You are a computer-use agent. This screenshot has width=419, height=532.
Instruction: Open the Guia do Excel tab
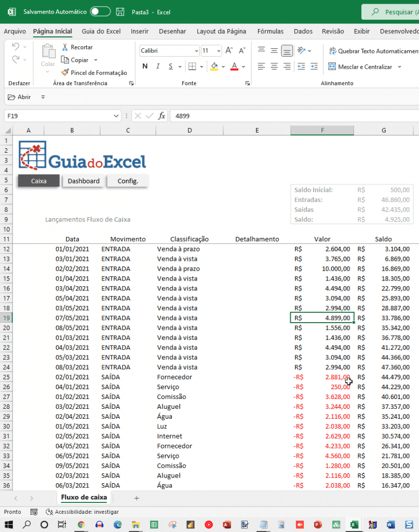pyautogui.click(x=101, y=31)
